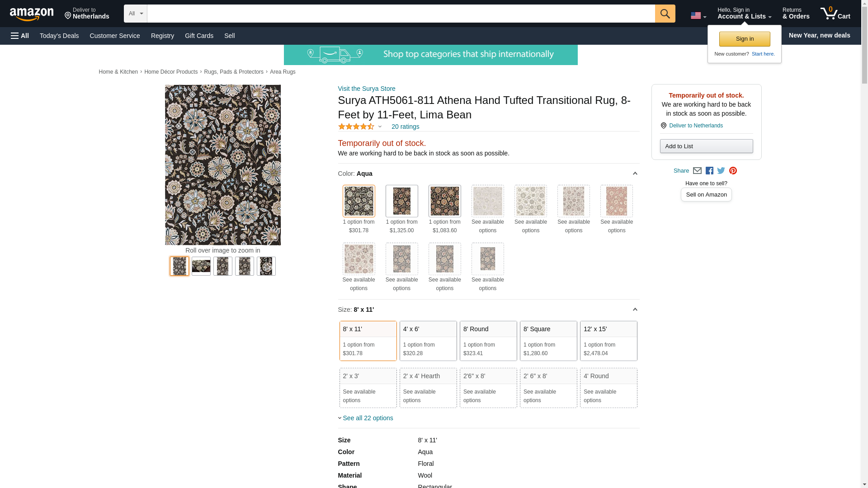The height and width of the screenshot is (488, 868).
Task: Share via email envelope icon
Action: pyautogui.click(x=697, y=171)
